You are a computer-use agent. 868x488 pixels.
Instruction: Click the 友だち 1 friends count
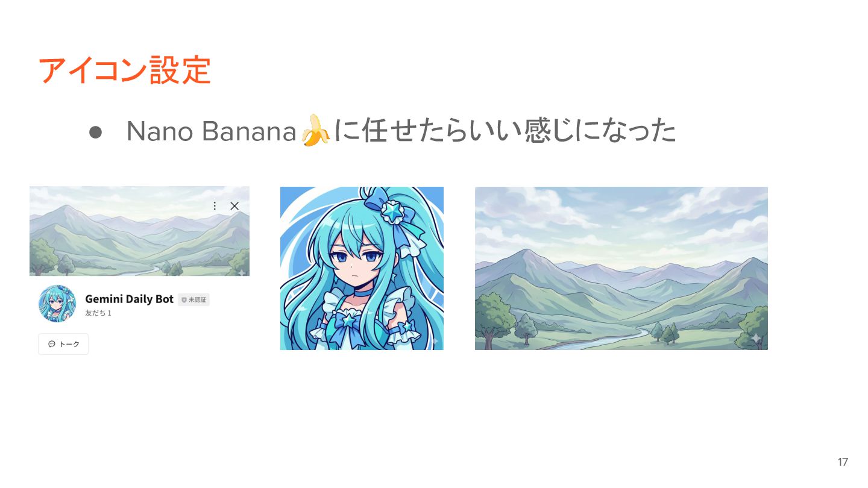(x=98, y=313)
